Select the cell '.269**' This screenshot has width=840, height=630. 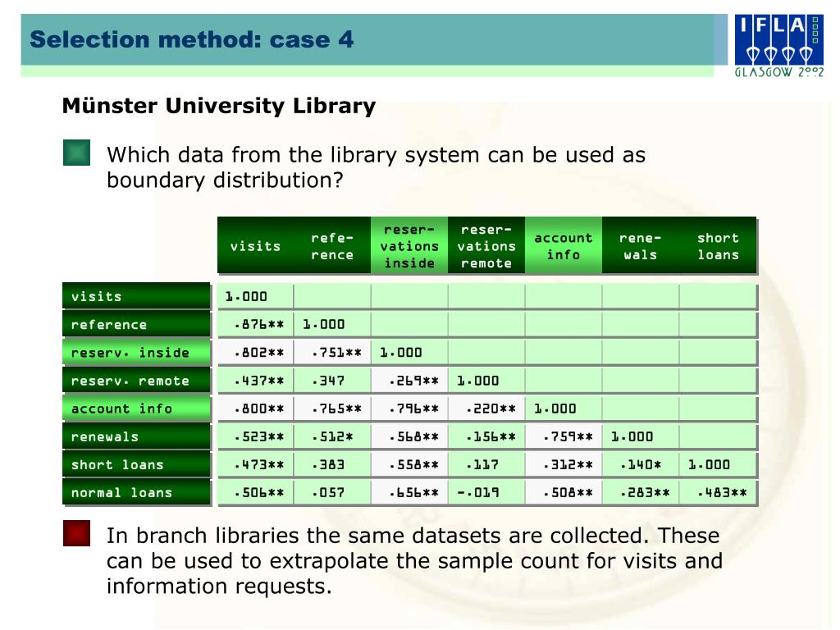pyautogui.click(x=409, y=381)
